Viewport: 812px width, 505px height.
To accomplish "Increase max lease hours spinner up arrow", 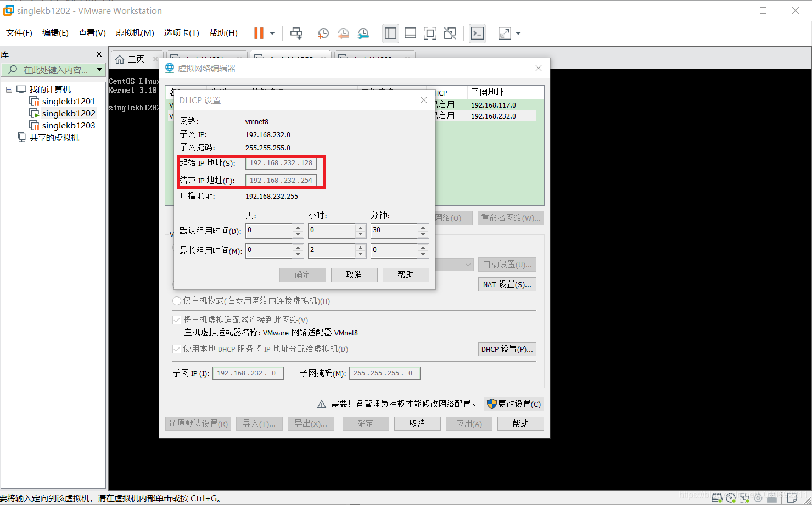I will click(360, 247).
